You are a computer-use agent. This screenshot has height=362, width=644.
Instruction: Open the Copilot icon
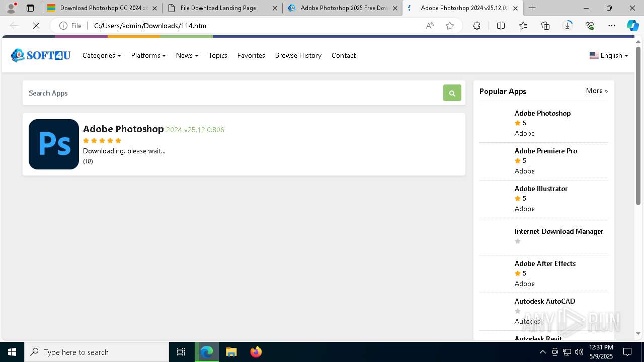click(632, 26)
